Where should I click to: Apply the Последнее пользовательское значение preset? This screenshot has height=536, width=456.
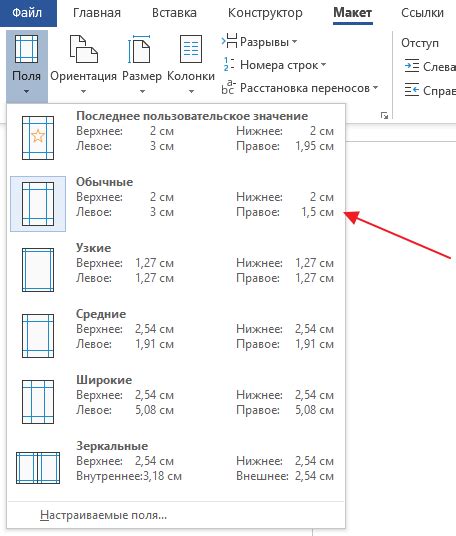[x=176, y=138]
